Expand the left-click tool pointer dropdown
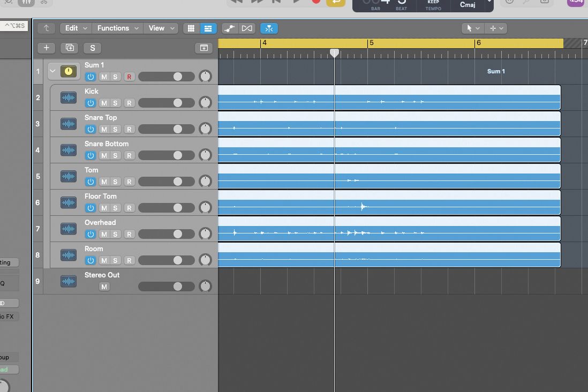Image resolution: width=588 pixels, height=392 pixels. click(472, 28)
